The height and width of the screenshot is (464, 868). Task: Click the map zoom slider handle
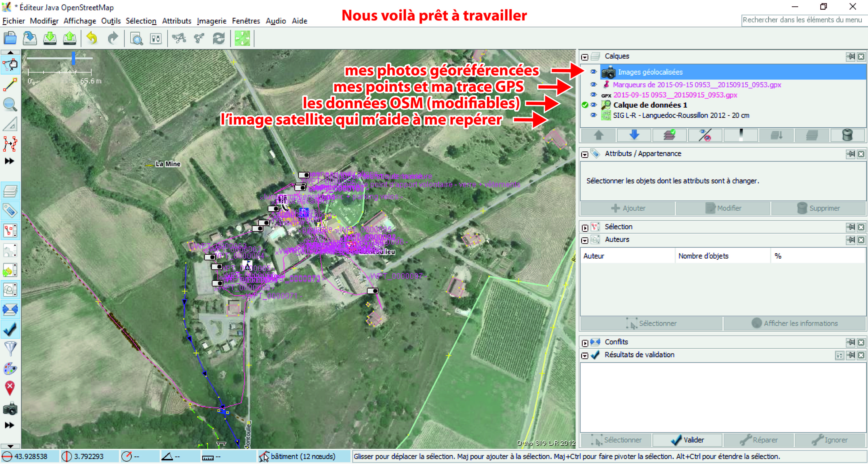pos(73,58)
